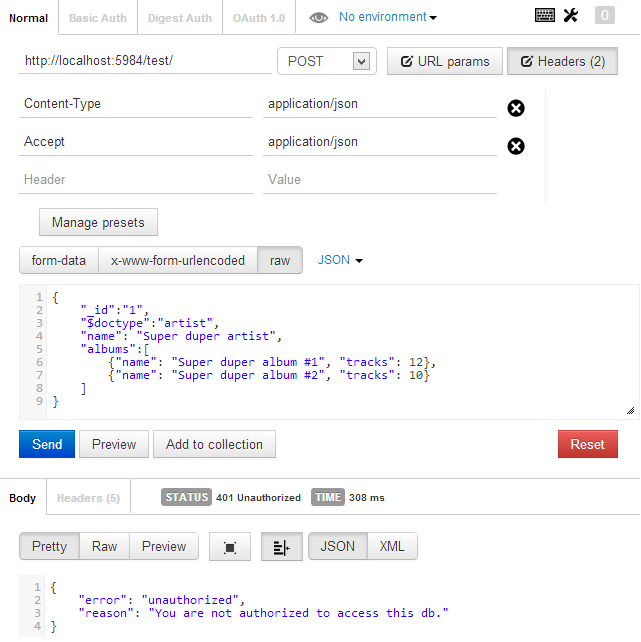Click the Accept header key field
641x642 pixels.
tap(136, 142)
